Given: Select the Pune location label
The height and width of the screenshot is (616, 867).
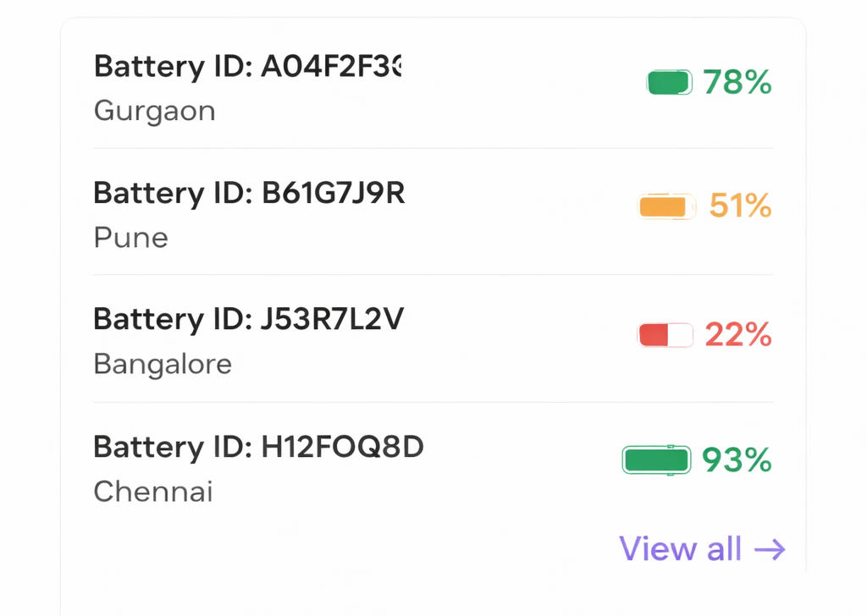Looking at the screenshot, I should click(130, 238).
